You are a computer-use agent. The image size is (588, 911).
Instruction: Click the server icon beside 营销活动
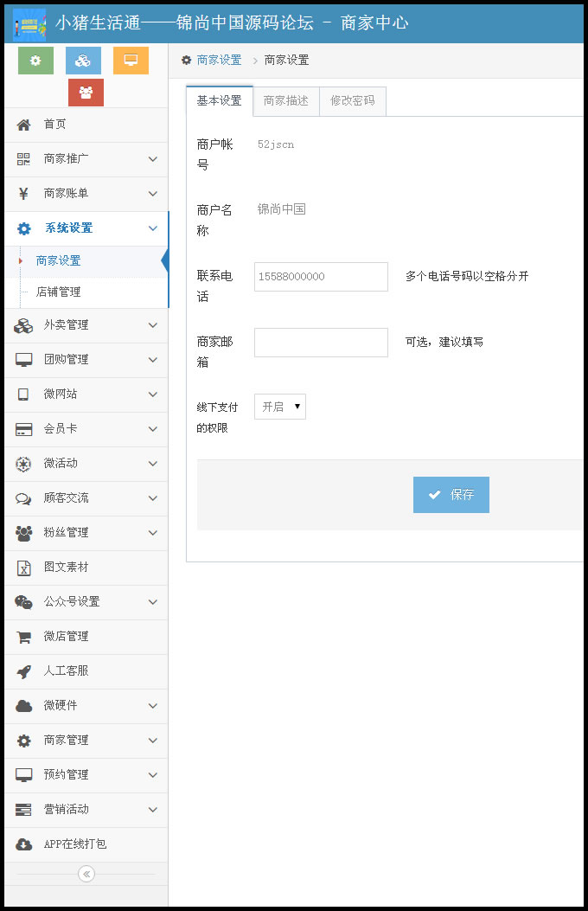pyautogui.click(x=23, y=809)
